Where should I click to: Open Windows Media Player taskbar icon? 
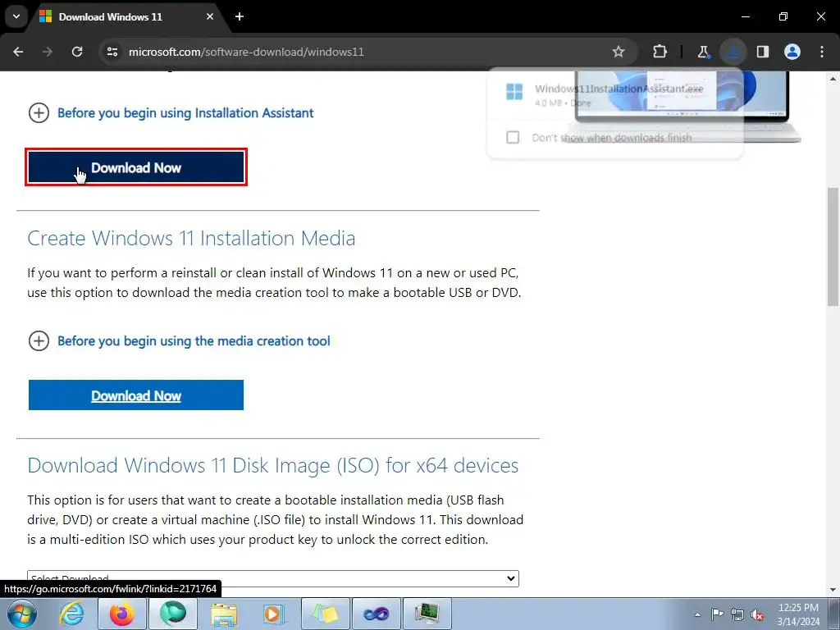click(x=273, y=614)
